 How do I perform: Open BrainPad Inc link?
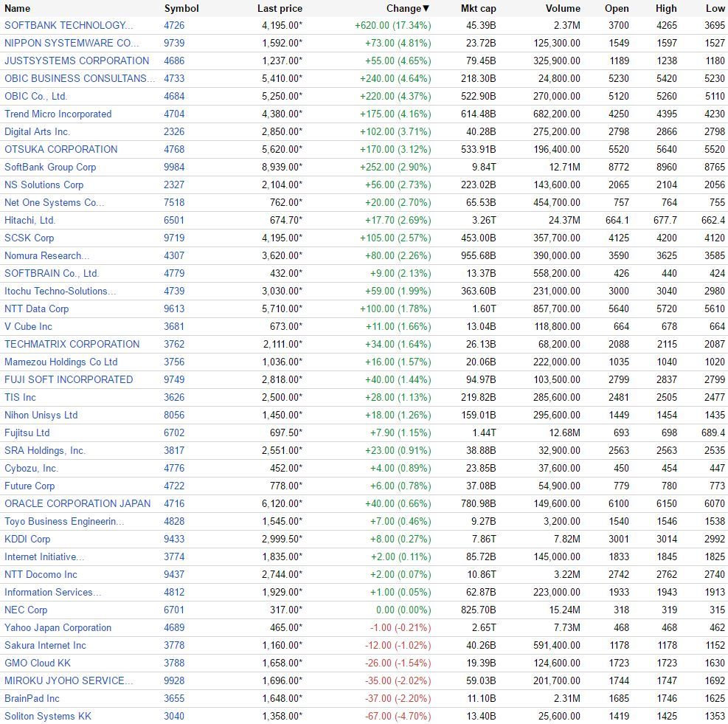pos(32,698)
